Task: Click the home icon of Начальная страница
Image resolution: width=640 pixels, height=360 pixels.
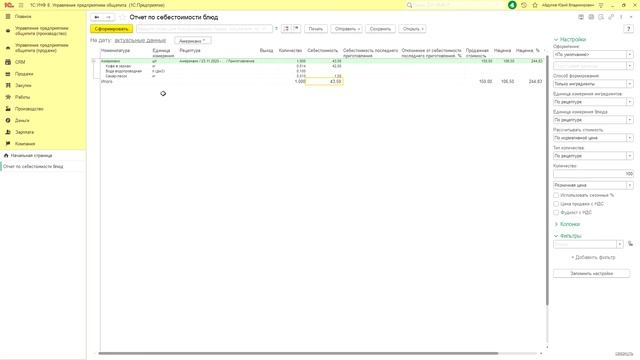Action: pyautogui.click(x=6, y=156)
